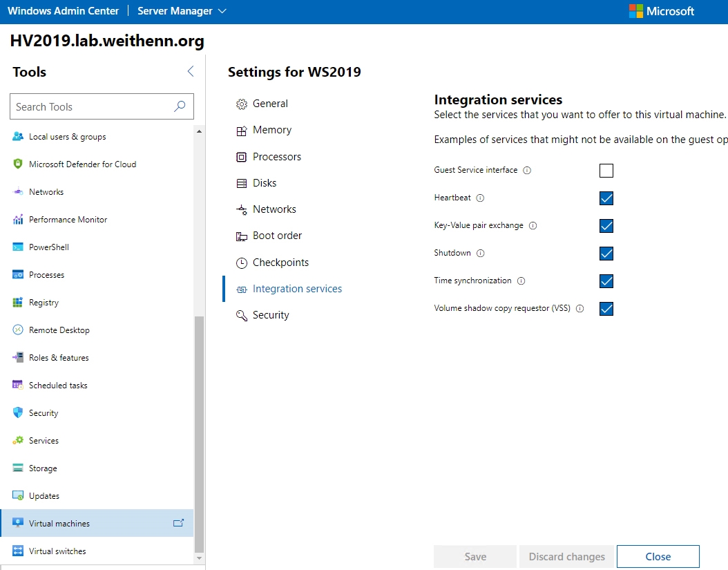Toggle Volume shadow copy requestor (VSS) checkbox
728x570 pixels.
click(x=606, y=309)
